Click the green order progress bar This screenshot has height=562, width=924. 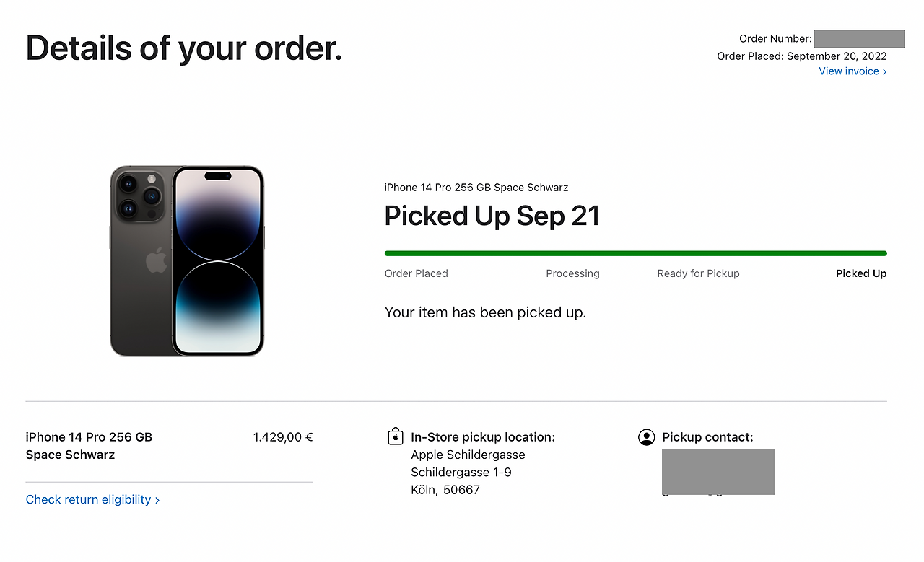point(635,253)
